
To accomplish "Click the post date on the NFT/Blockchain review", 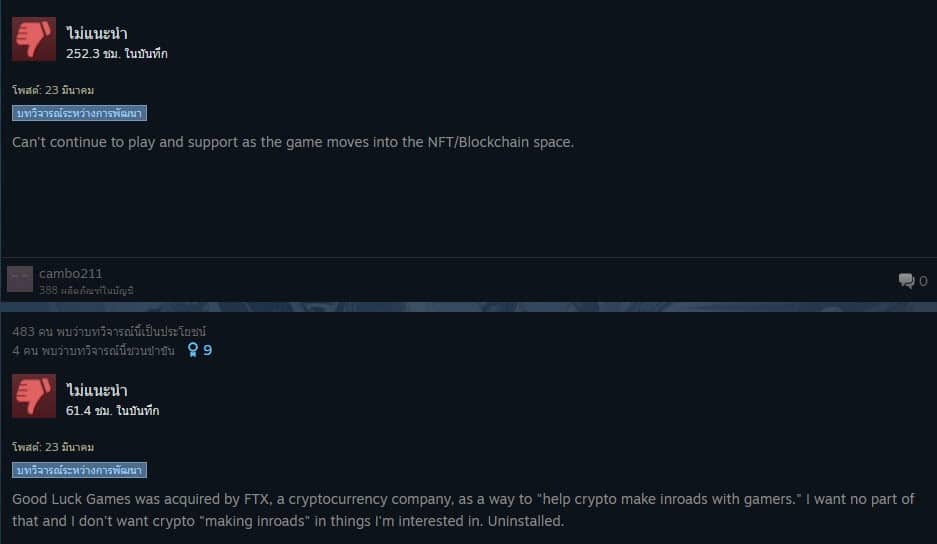I will tap(53, 90).
